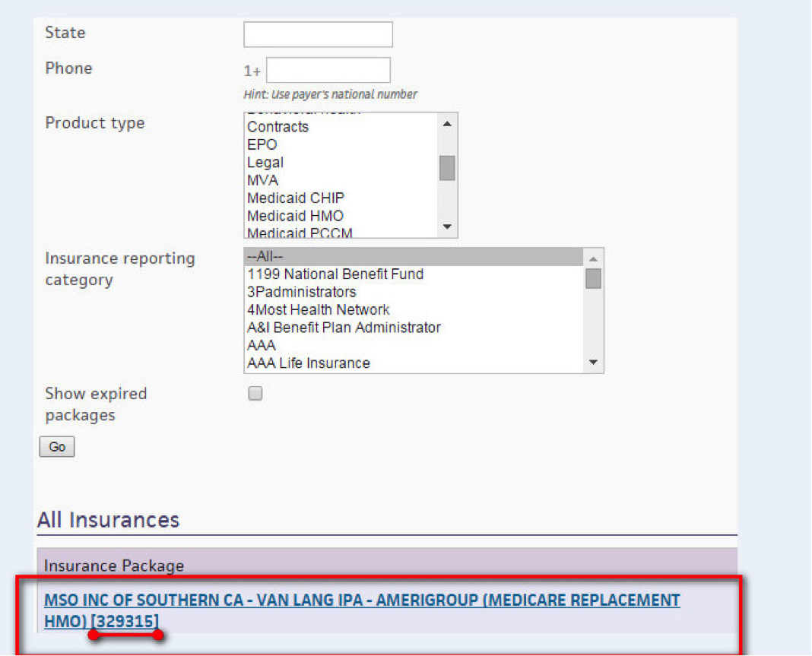Click Insurance reporting category scroll up arrow
Image resolution: width=812 pixels, height=656 pixels.
(x=594, y=259)
